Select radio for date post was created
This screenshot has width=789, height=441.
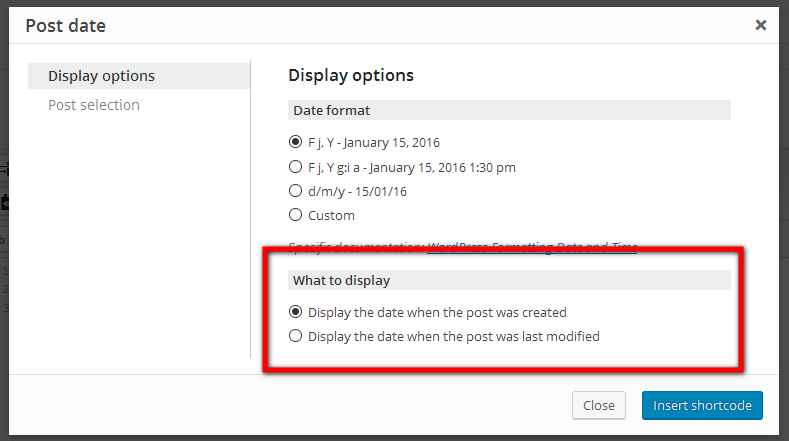(x=295, y=312)
